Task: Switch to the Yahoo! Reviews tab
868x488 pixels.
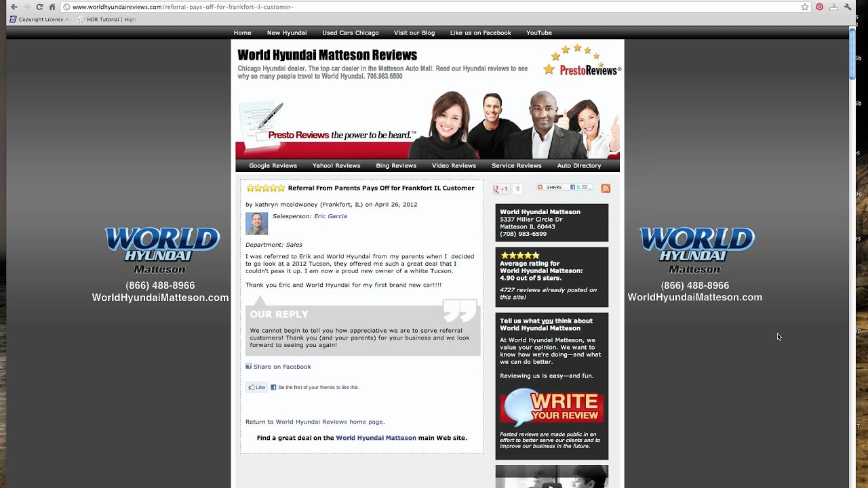Action: click(336, 165)
